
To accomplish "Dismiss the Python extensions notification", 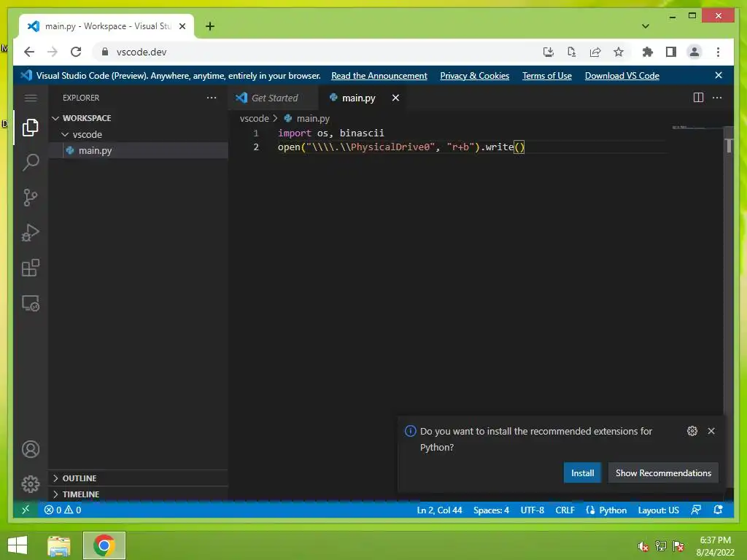I will (711, 431).
